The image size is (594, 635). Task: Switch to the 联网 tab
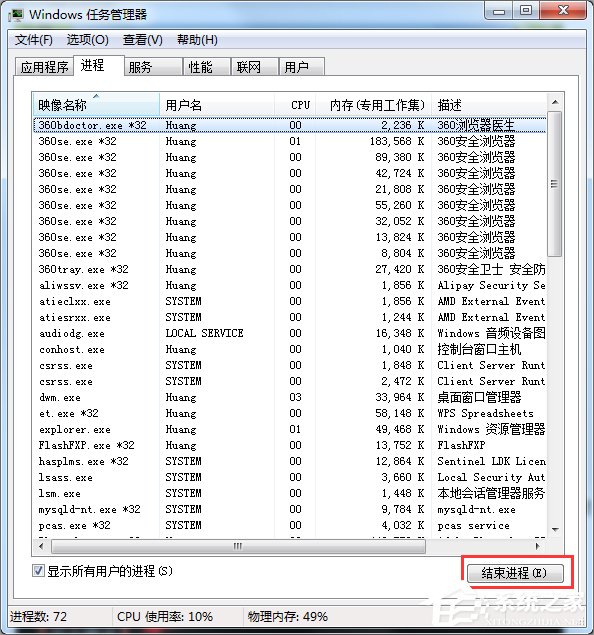pos(255,67)
